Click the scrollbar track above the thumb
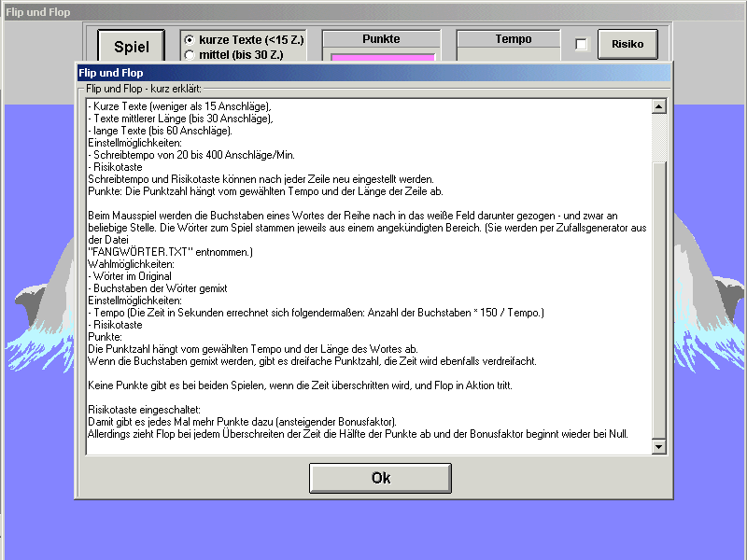The height and width of the screenshot is (560, 747). tap(659, 135)
